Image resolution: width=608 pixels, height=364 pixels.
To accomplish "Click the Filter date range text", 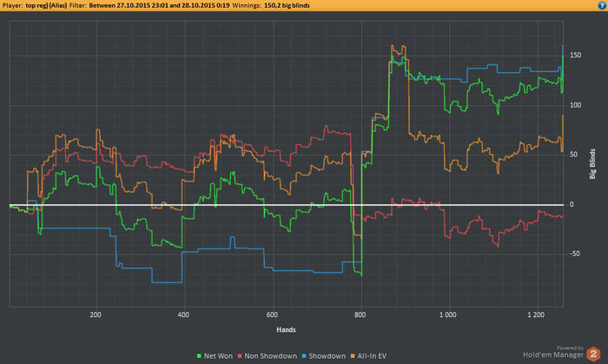I will coord(149,5).
